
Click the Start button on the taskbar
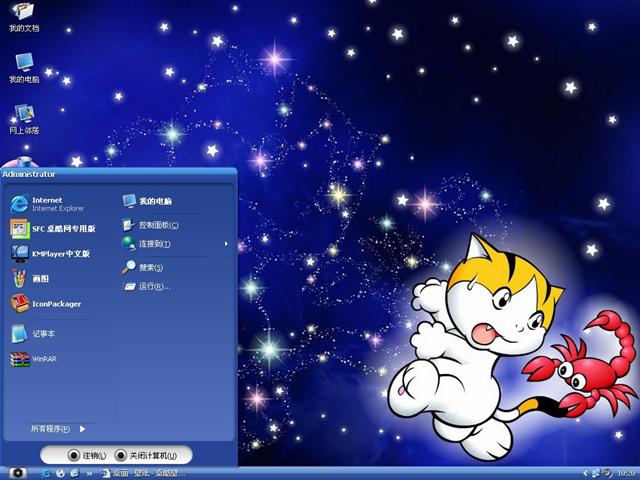[x=17, y=473]
